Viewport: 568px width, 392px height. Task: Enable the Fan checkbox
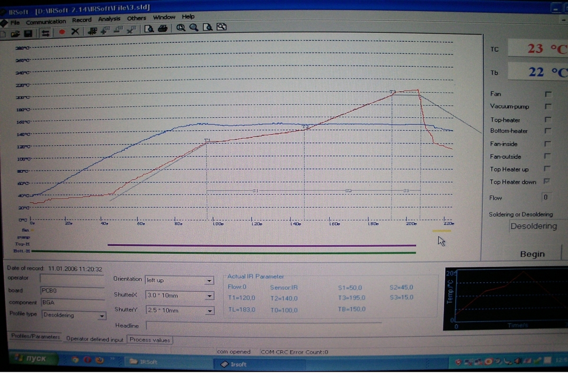coord(548,94)
